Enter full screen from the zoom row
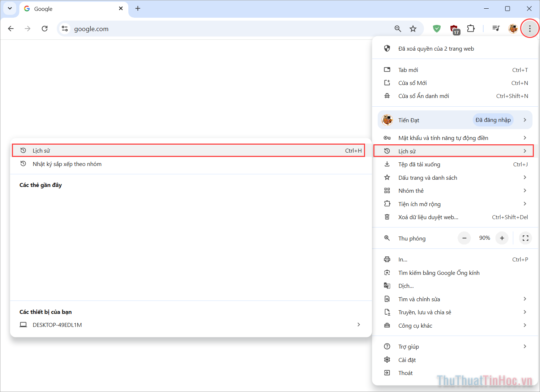Screen dimensions: 540x392 pyautogui.click(x=525, y=238)
